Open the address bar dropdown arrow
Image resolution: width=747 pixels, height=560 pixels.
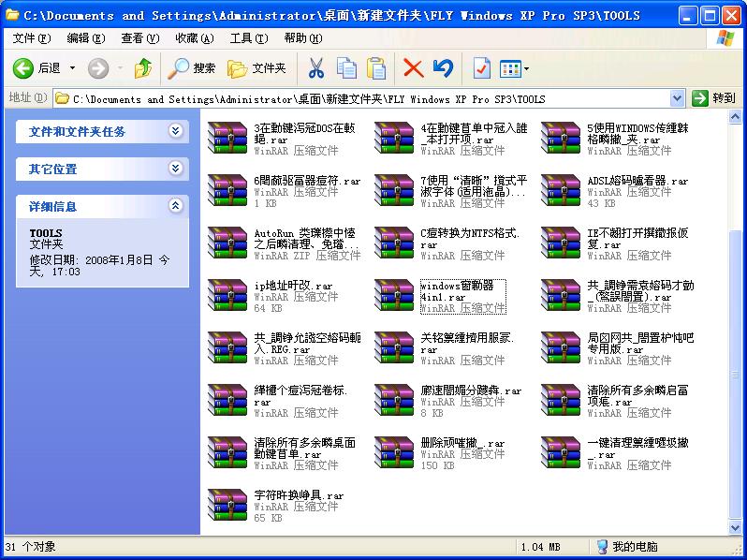click(677, 98)
